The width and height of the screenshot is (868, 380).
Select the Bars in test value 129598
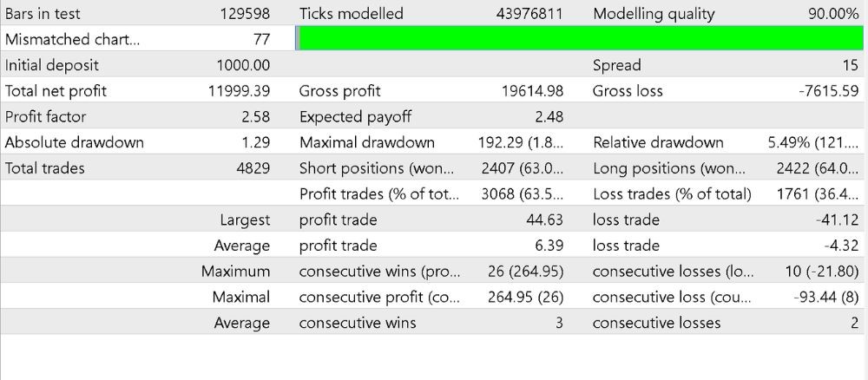pos(245,14)
